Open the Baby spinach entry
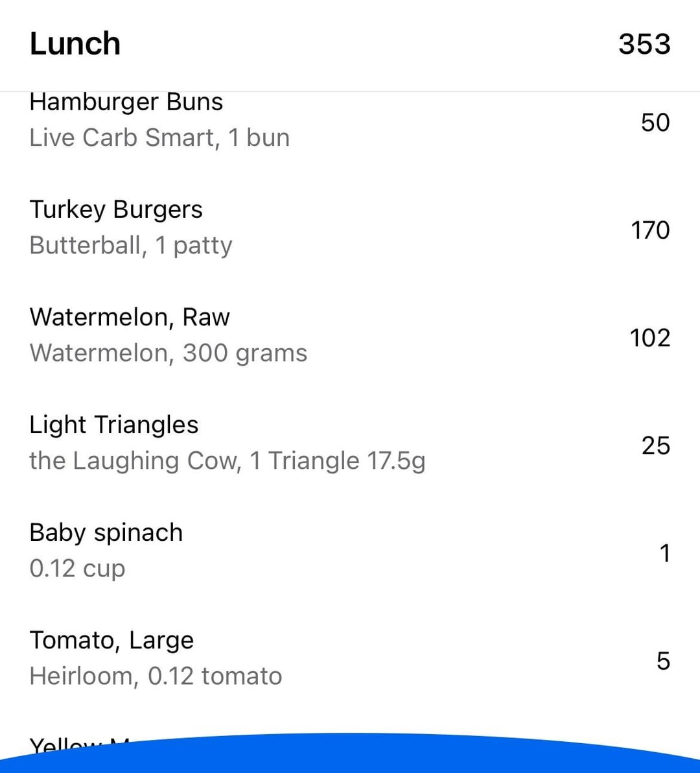 click(x=350, y=551)
